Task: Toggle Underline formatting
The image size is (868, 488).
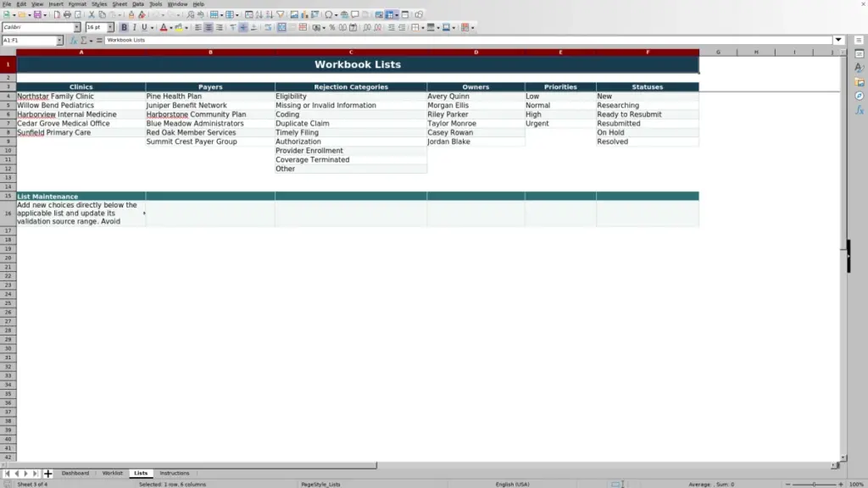Action: 144,28
